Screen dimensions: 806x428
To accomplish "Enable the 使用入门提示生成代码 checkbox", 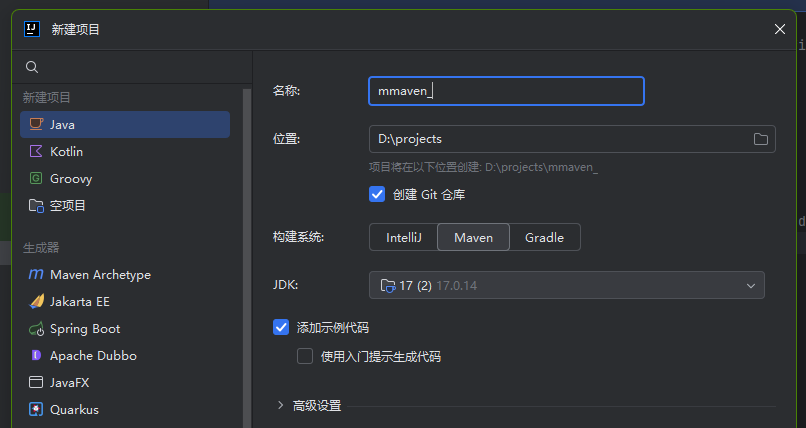I will pos(305,356).
